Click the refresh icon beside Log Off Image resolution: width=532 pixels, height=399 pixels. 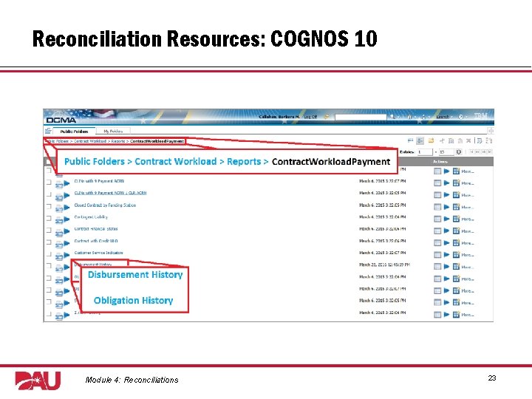pyautogui.click(x=327, y=117)
